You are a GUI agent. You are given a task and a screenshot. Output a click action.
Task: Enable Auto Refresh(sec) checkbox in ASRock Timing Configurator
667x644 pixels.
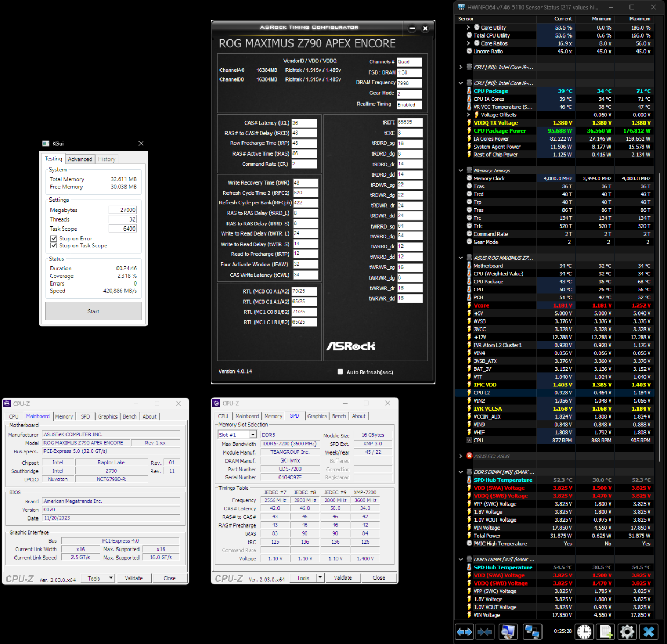[340, 371]
